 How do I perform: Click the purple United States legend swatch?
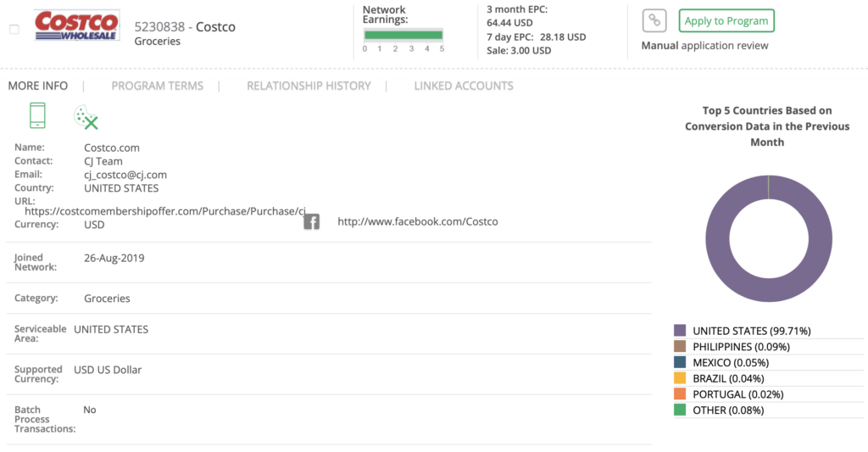point(680,331)
